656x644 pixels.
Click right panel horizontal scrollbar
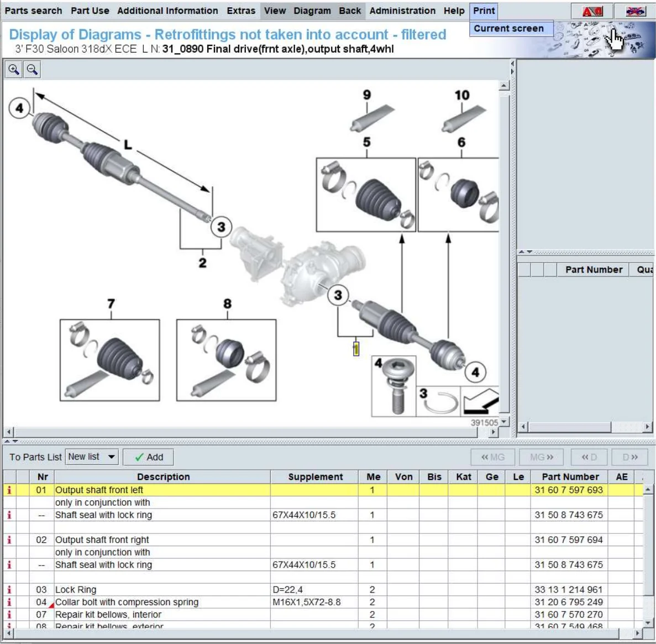[x=586, y=427]
